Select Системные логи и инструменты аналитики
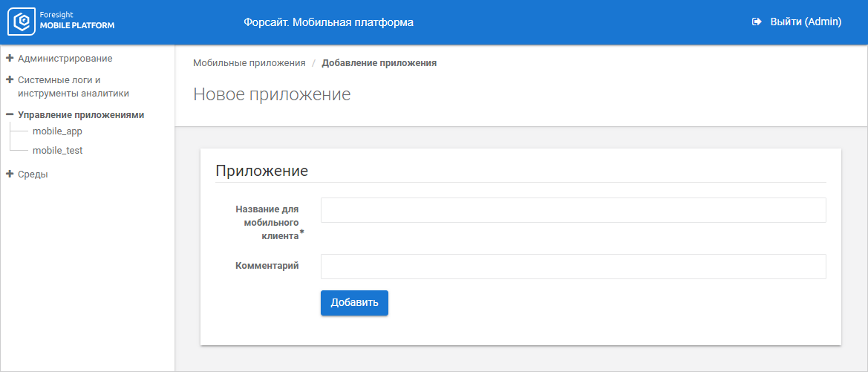The height and width of the screenshot is (372, 868). tap(74, 87)
